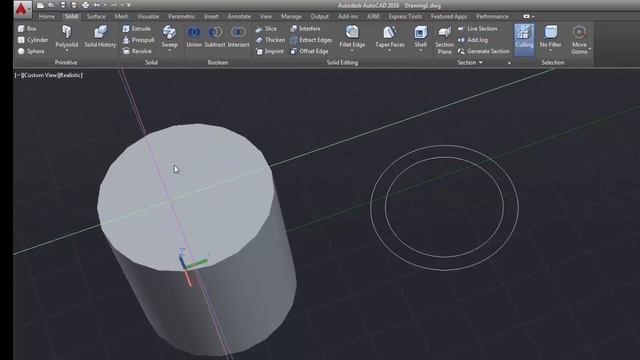Open the AutoCAD application menu
Viewport: 640px width, 360px height.
point(22,9)
